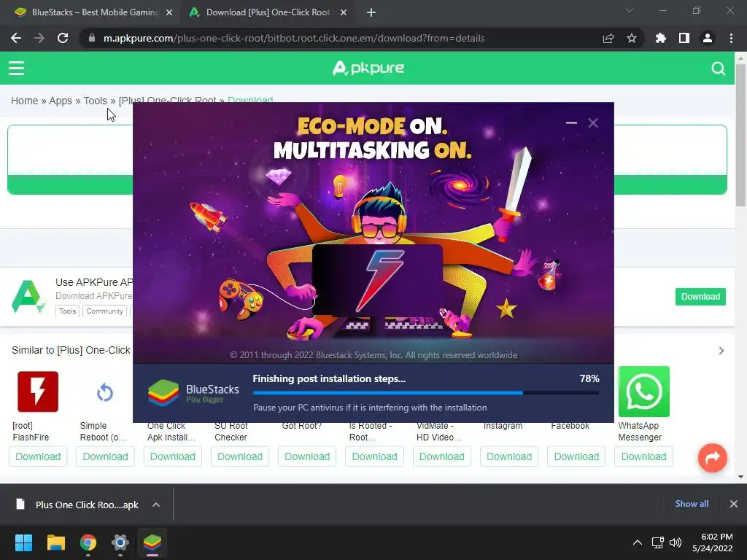Click the APKPure search magnifier icon
The height and width of the screenshot is (560, 747).
pyautogui.click(x=718, y=69)
